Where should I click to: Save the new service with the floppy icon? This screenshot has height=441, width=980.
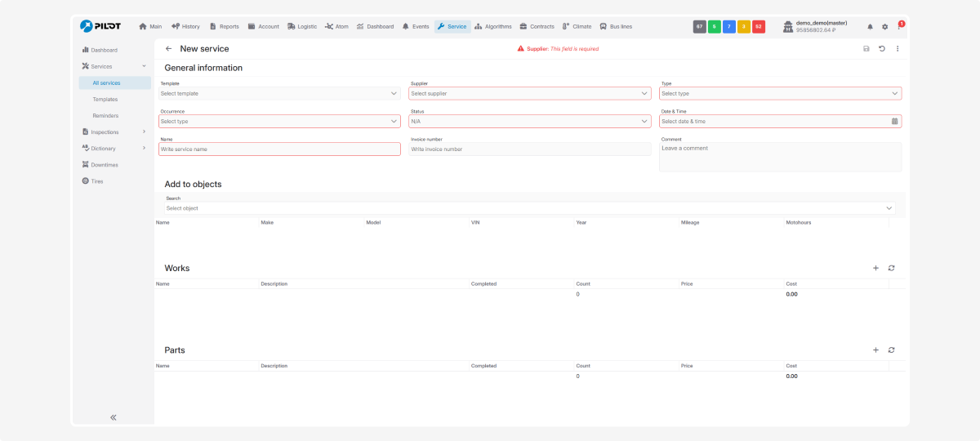[x=866, y=49]
